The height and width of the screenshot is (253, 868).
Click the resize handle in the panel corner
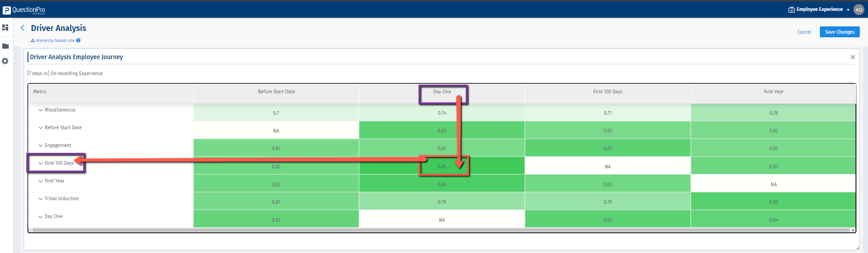pyautogui.click(x=858, y=248)
